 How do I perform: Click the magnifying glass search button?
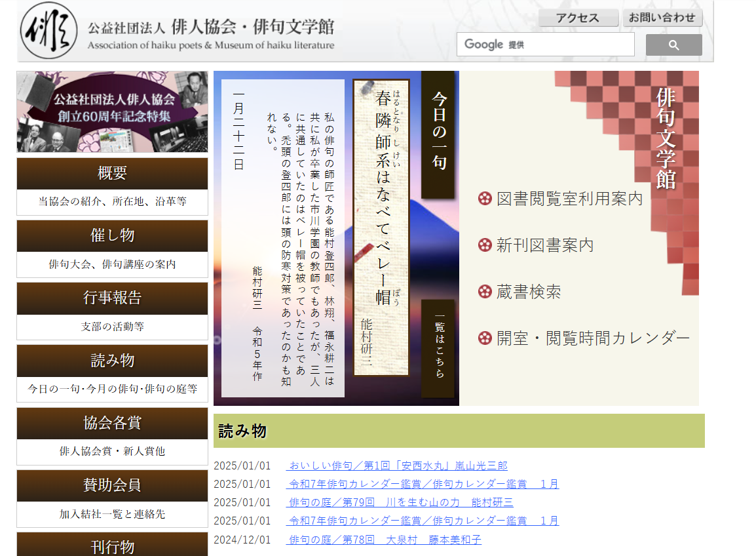click(x=673, y=45)
